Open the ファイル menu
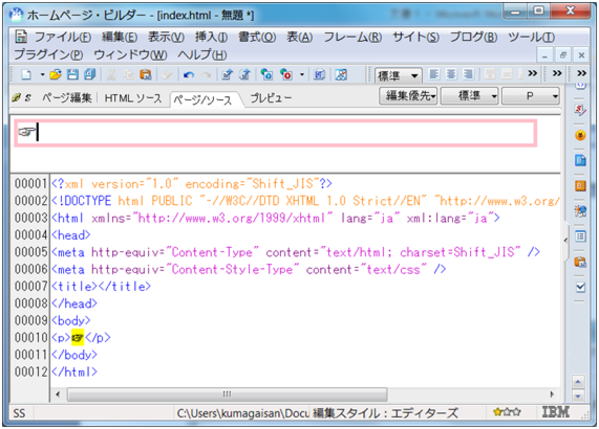The height and width of the screenshot is (429, 599). pos(63,37)
